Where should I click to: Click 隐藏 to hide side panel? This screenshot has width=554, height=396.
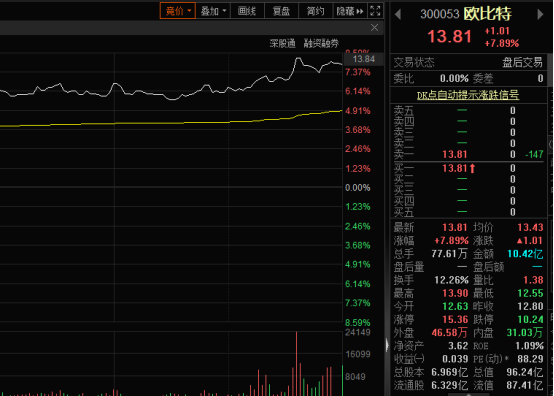coord(349,11)
